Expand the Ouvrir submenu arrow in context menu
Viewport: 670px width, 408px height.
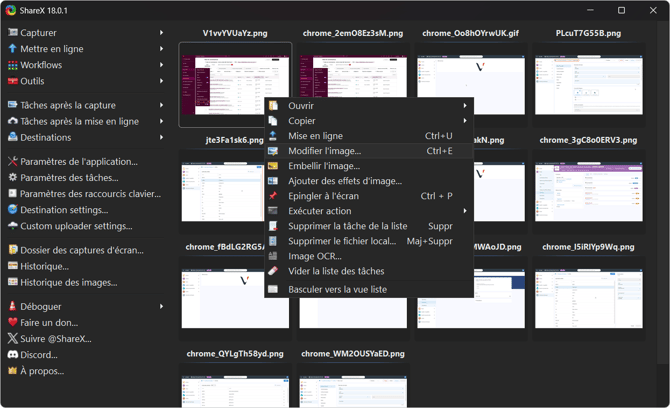pyautogui.click(x=465, y=106)
